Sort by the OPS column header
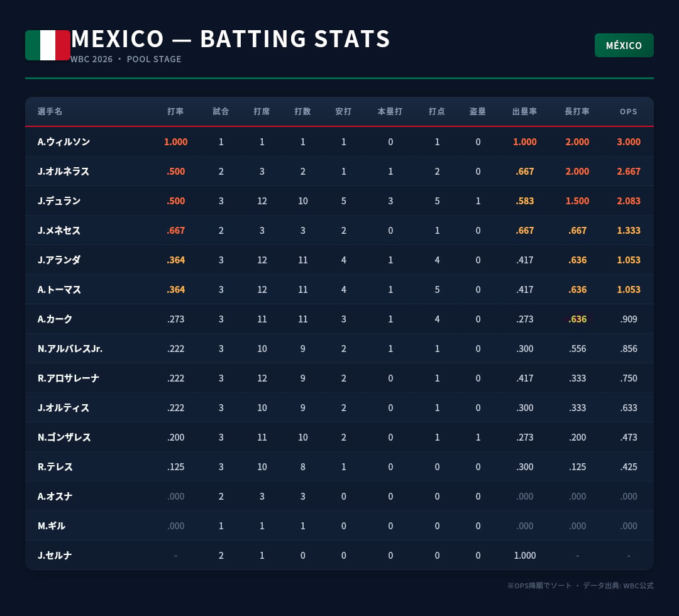 tap(628, 112)
